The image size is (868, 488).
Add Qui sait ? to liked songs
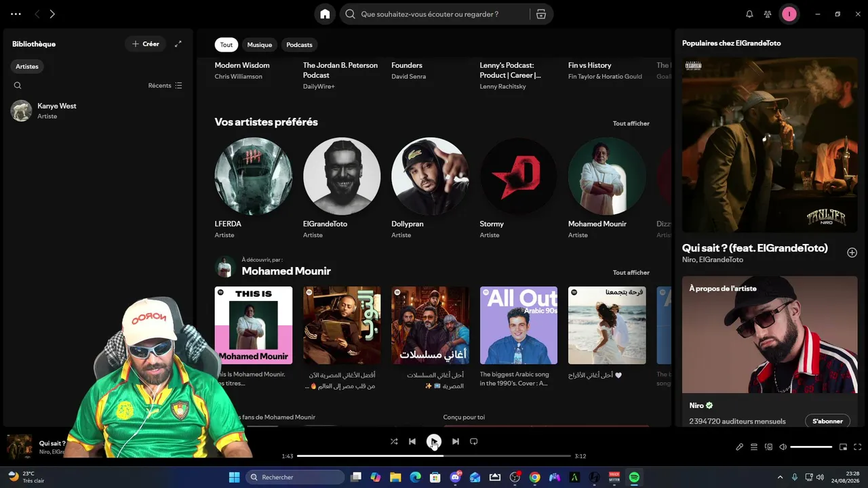(852, 252)
